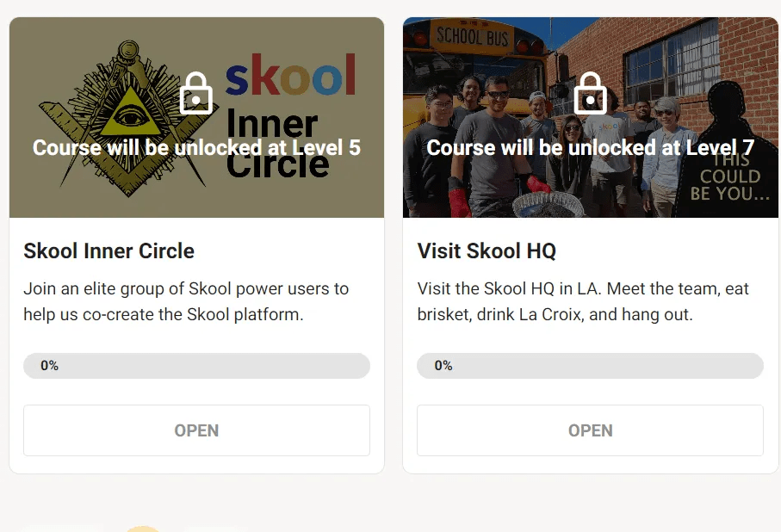Click 'Course will be unlocked at Level 7' text

590,147
